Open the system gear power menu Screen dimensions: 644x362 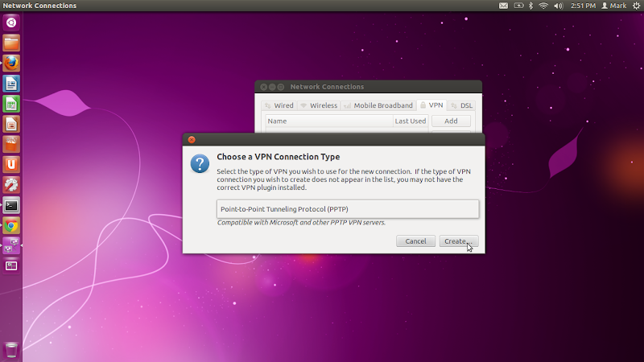pos(636,6)
